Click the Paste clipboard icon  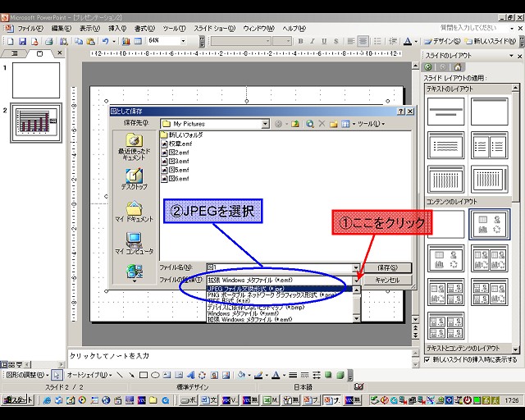[90, 41]
